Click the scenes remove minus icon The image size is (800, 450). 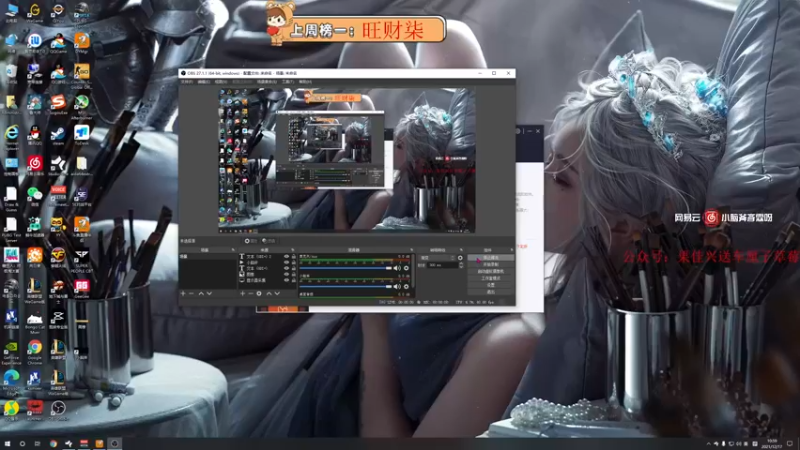click(x=191, y=293)
